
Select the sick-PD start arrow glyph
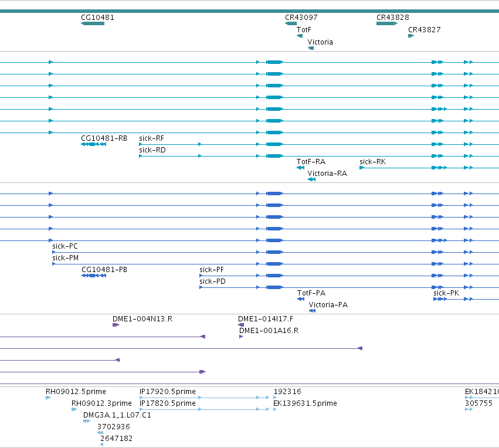pyautogui.click(x=201, y=288)
